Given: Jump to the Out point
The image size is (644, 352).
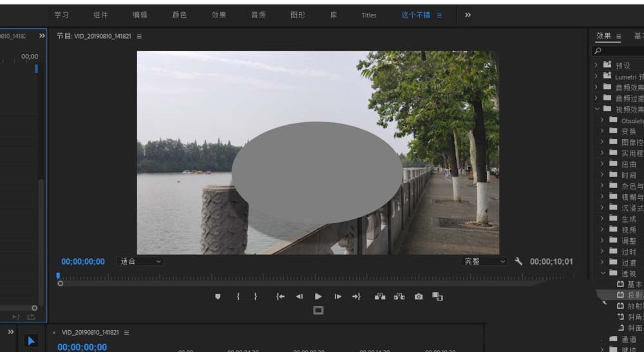Looking at the screenshot, I should [x=356, y=297].
